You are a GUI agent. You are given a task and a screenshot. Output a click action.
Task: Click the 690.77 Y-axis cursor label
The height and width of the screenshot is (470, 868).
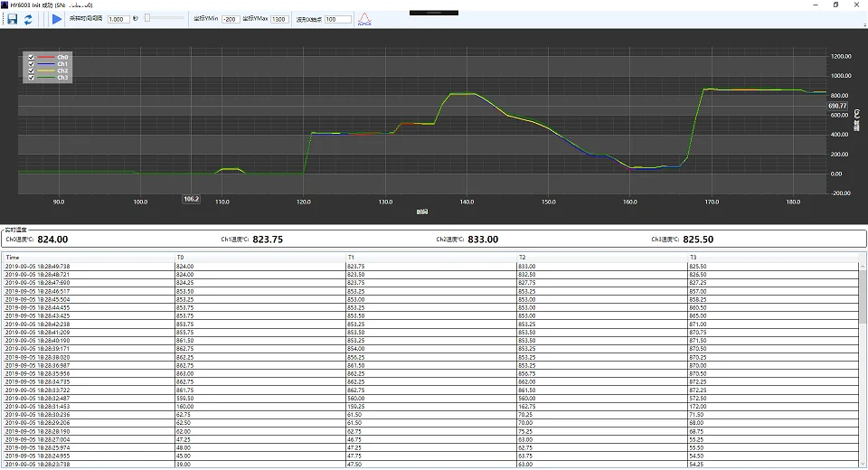[x=837, y=106]
